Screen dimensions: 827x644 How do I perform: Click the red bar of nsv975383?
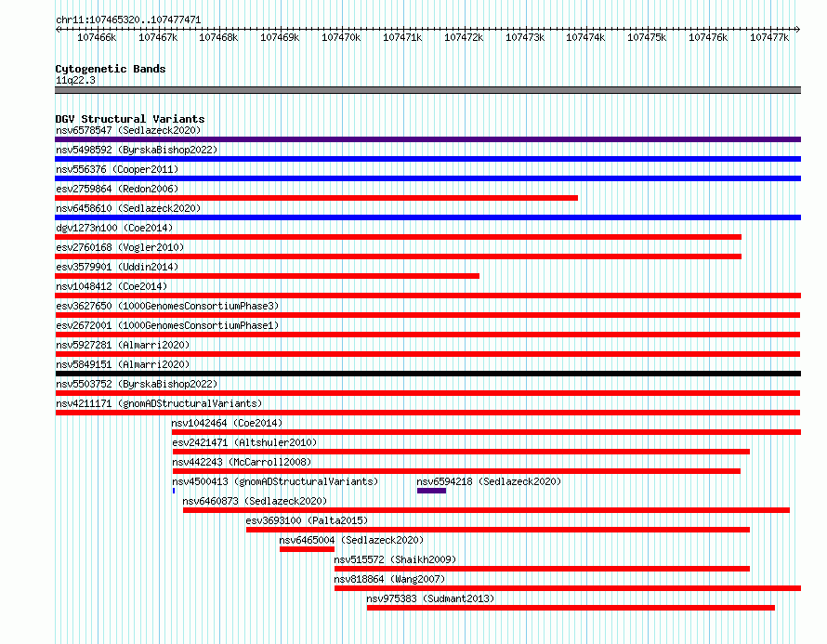pos(571,608)
